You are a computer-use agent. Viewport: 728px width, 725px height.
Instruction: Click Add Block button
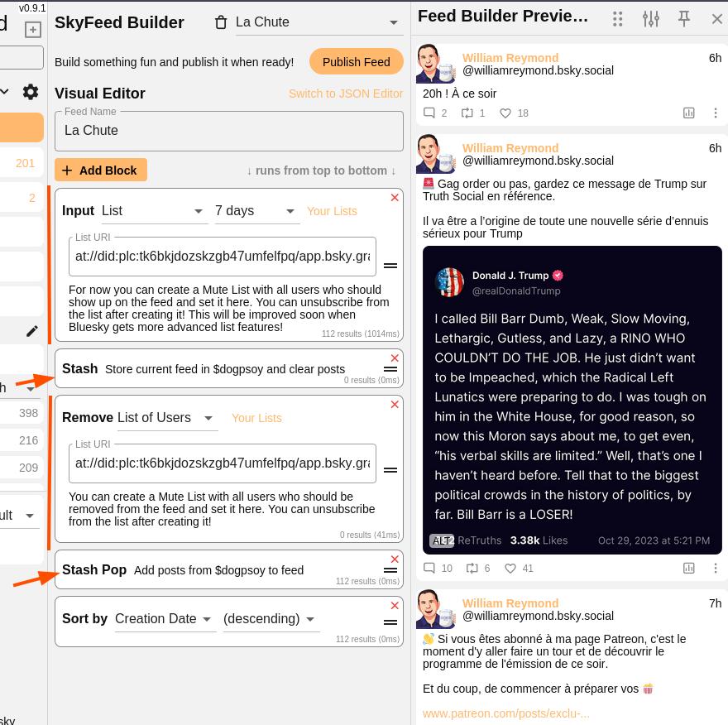(x=101, y=170)
